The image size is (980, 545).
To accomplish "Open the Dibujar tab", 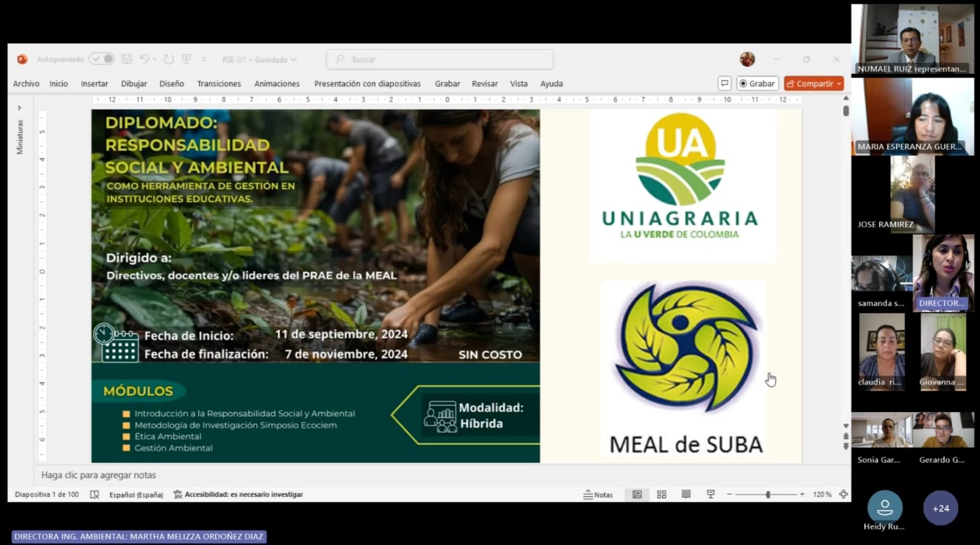I will [x=134, y=84].
